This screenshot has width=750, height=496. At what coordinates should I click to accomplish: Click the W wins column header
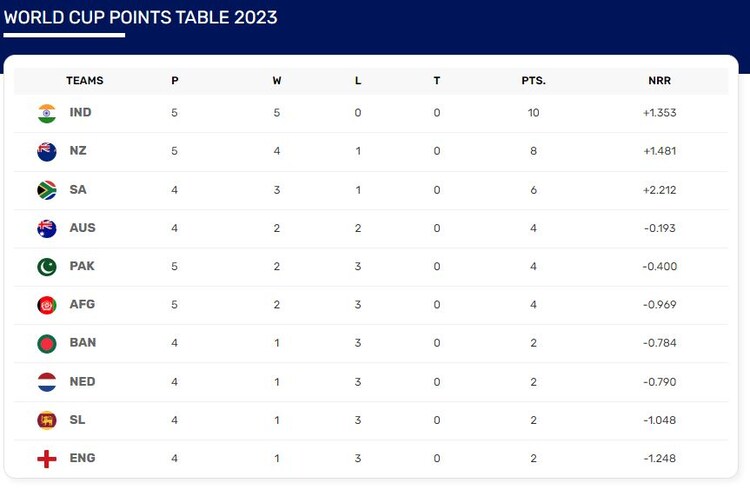click(x=277, y=81)
